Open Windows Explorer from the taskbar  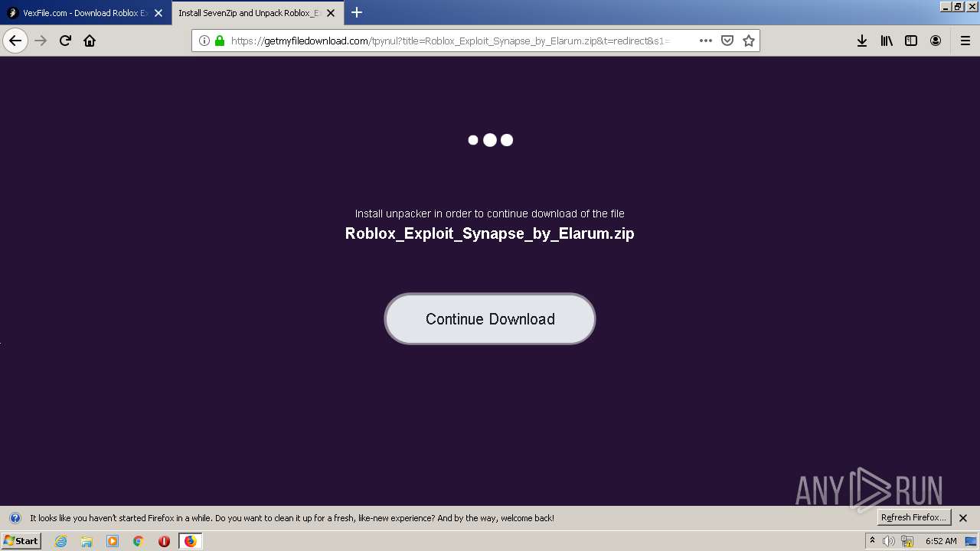pyautogui.click(x=87, y=541)
